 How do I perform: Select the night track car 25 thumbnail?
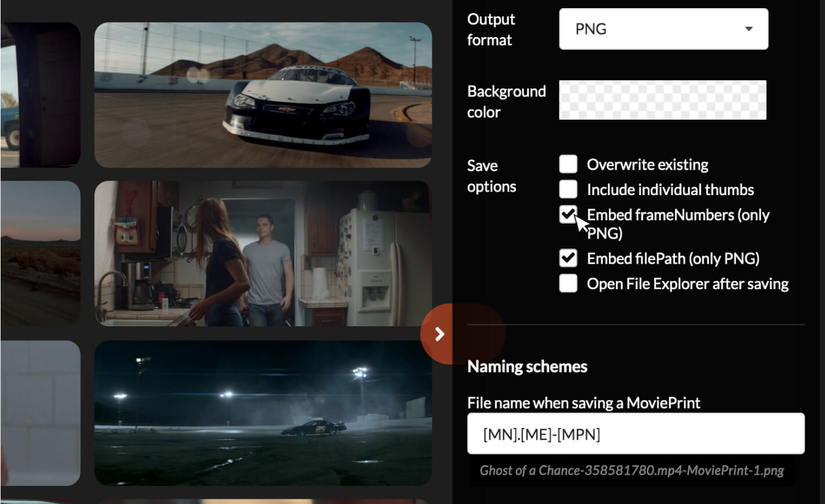pyautogui.click(x=263, y=413)
